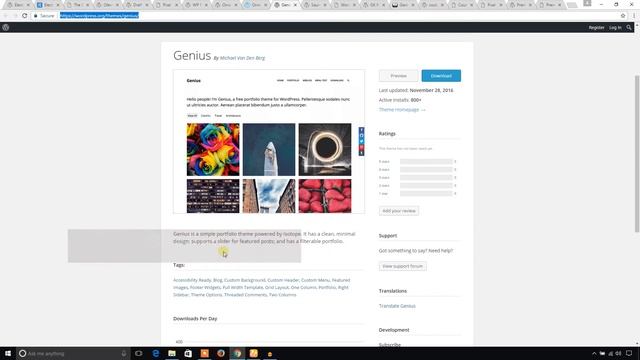The image size is (640, 360).
Task: Open Chrome's three-dot menu
Action: 634,16
